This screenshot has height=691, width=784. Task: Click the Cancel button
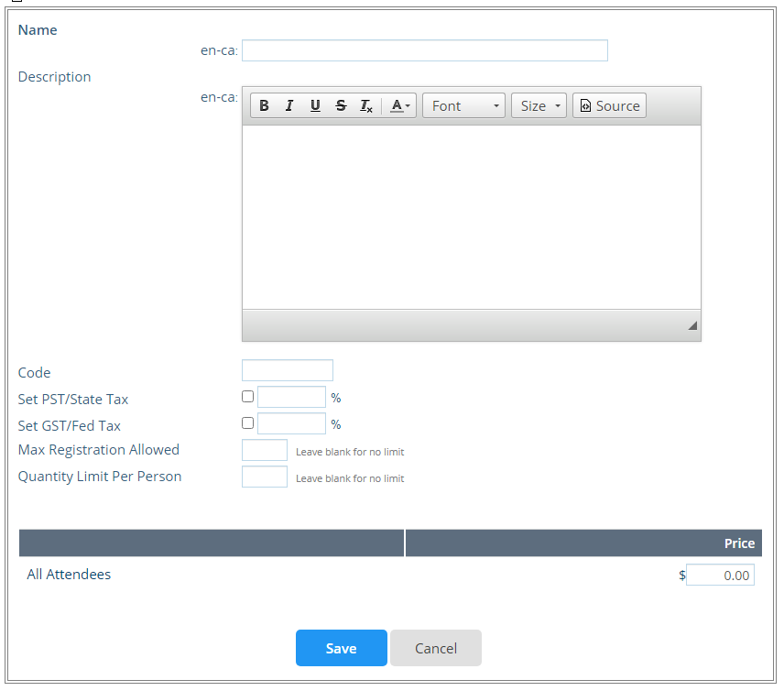coord(435,648)
